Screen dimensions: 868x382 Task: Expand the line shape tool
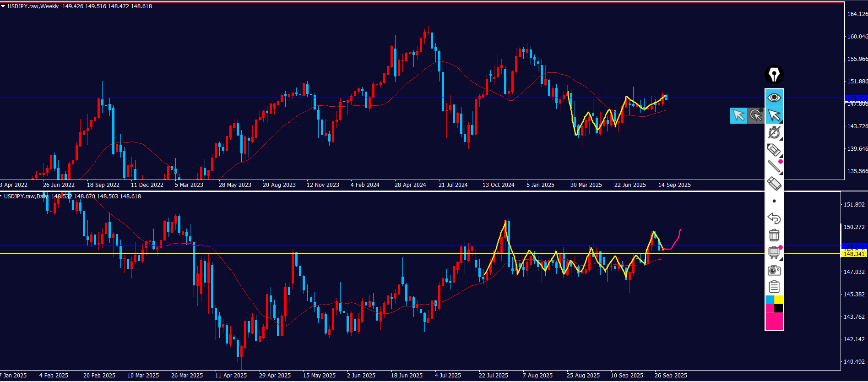coord(774,167)
